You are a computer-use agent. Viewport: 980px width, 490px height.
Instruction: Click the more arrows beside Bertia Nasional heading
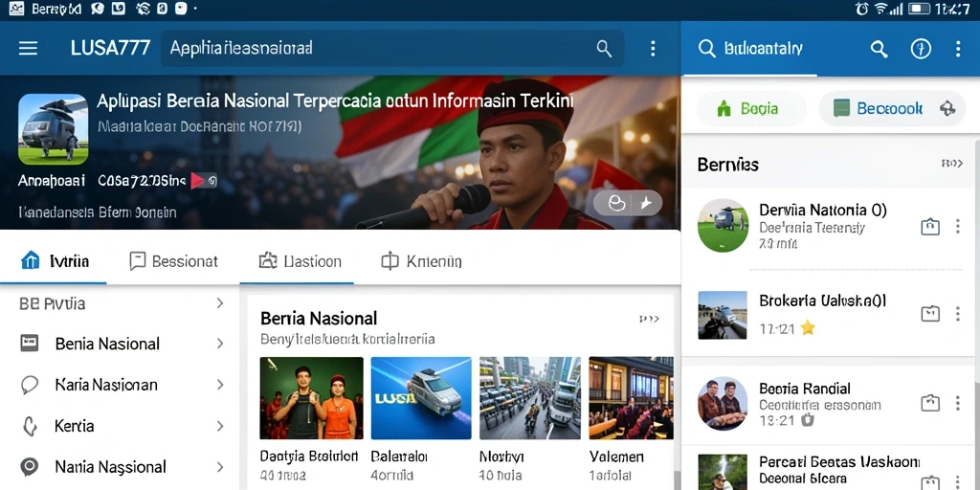point(650,320)
